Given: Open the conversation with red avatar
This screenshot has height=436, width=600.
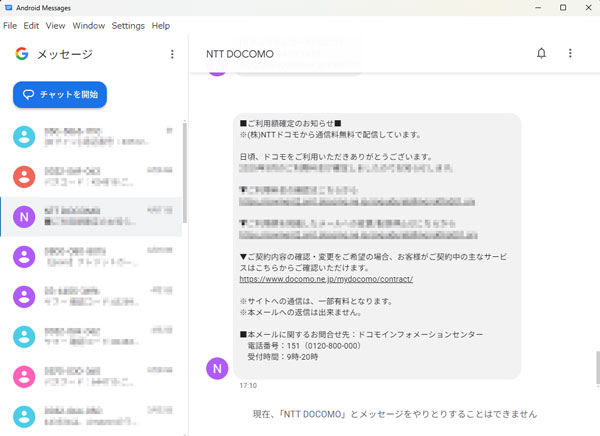Looking at the screenshot, I should (x=91, y=176).
